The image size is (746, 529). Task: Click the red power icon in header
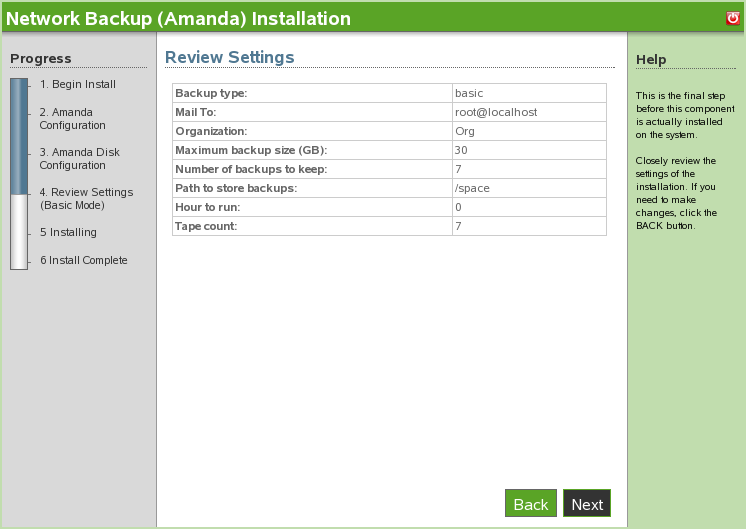click(x=733, y=18)
